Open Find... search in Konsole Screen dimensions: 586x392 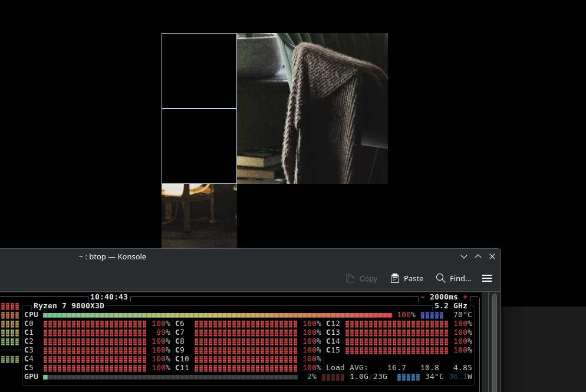[x=453, y=278]
